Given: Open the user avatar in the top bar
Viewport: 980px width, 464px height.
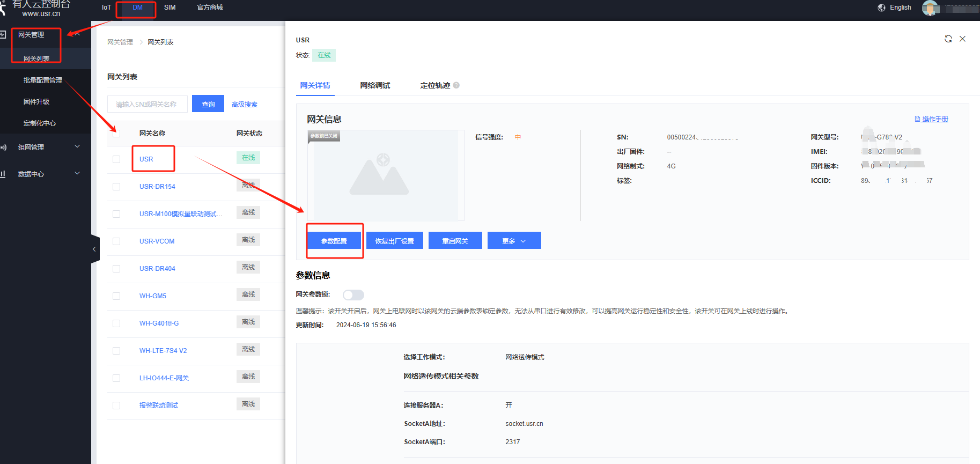Looking at the screenshot, I should tap(930, 8).
